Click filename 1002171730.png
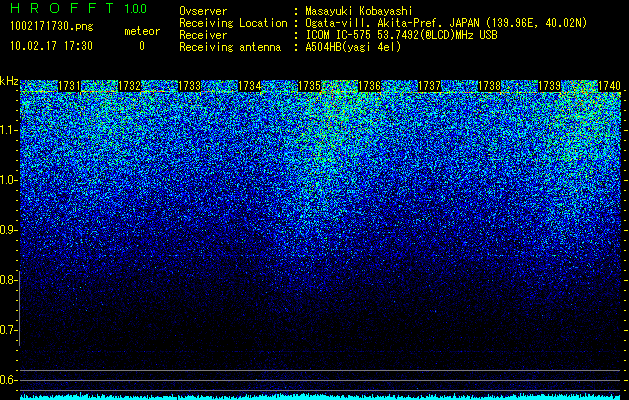 tap(51, 26)
